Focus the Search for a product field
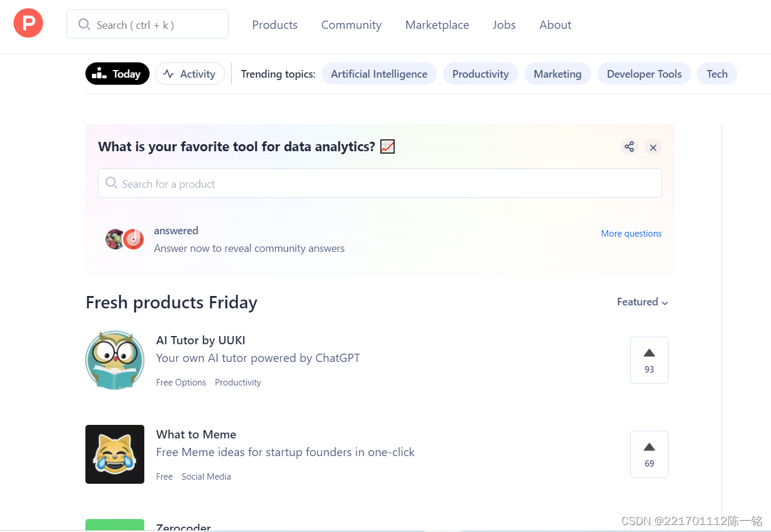771x532 pixels. [x=380, y=183]
